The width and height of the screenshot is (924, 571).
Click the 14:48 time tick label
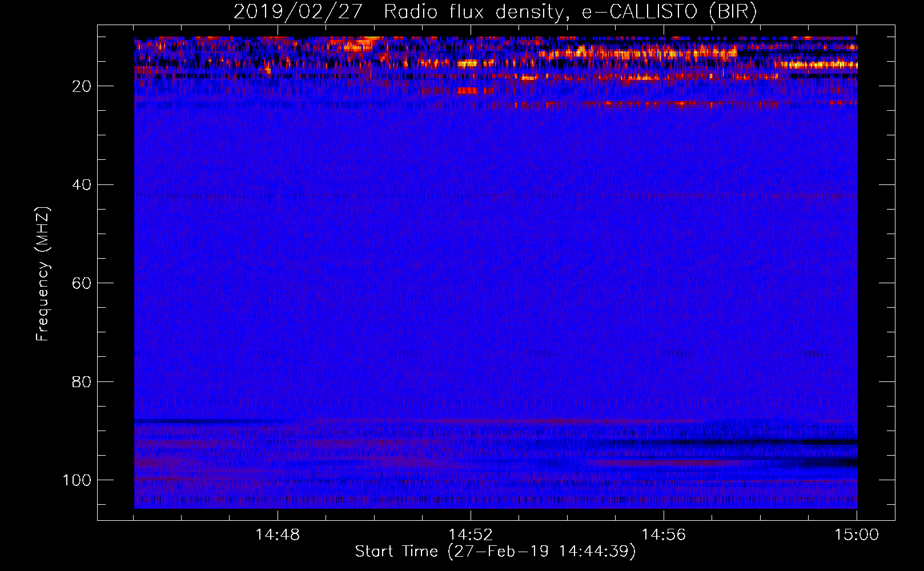[x=278, y=535]
